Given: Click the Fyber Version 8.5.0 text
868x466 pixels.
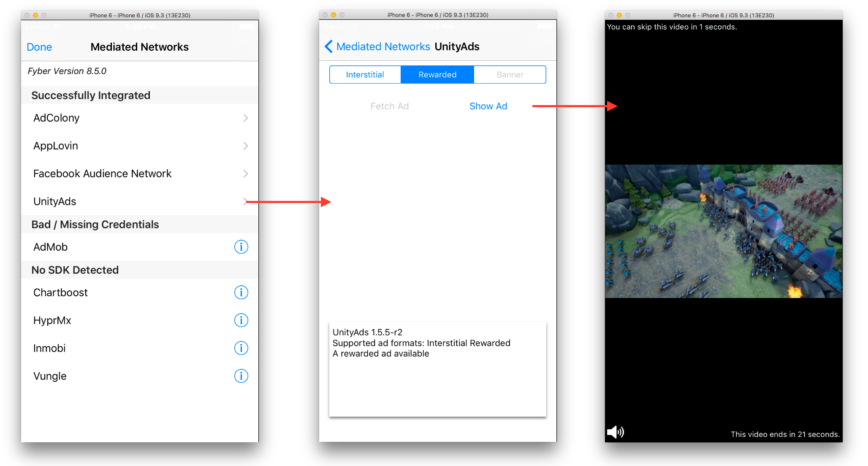Looking at the screenshot, I should [x=67, y=71].
